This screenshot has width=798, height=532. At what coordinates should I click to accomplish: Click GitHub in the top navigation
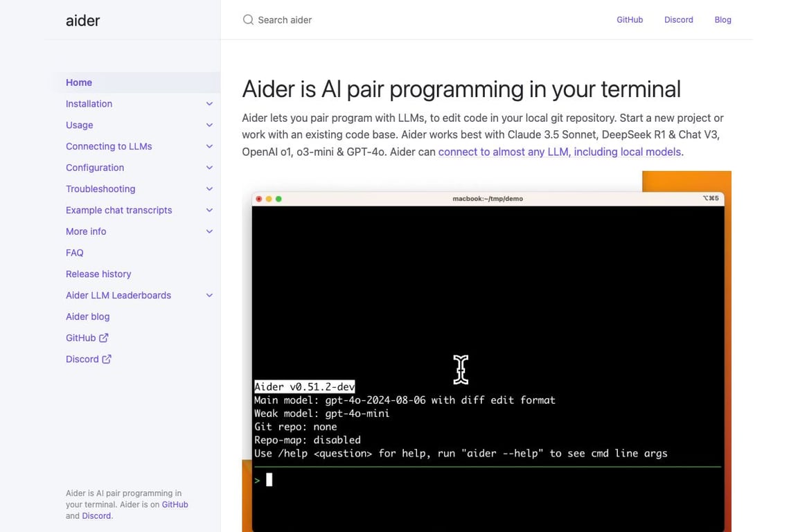(630, 20)
